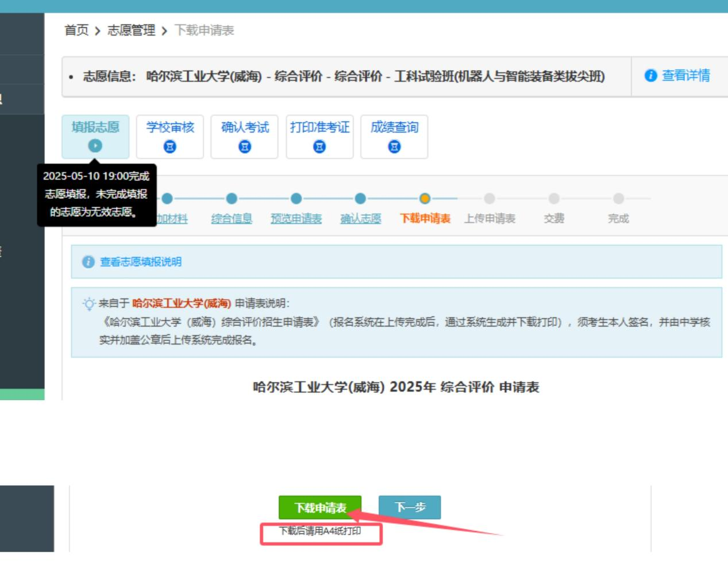Click the info icon beside 查看详情
728x565 pixels.
650,76
